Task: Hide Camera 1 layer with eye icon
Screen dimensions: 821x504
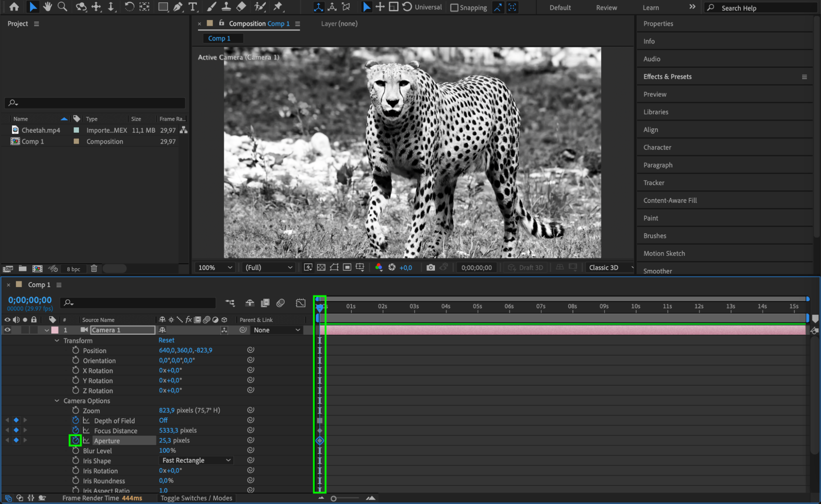Action: tap(7, 330)
